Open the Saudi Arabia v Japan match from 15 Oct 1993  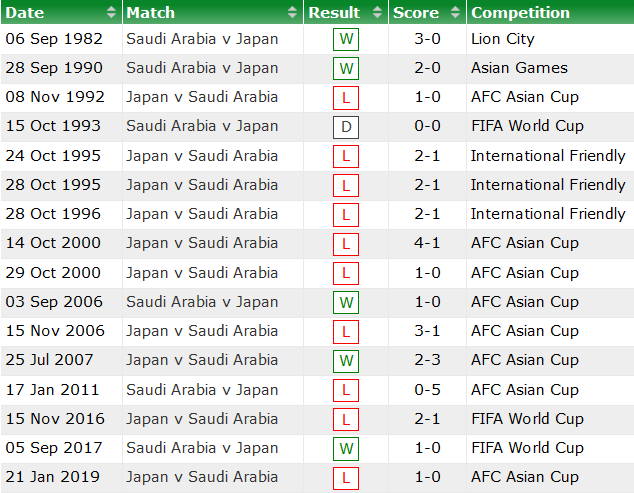[x=202, y=126]
